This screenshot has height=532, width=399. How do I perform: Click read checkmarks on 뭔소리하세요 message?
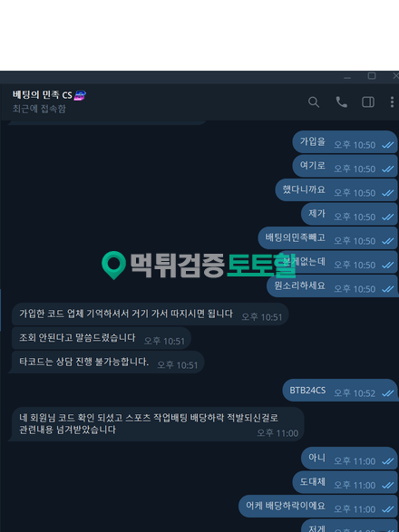[x=388, y=289]
